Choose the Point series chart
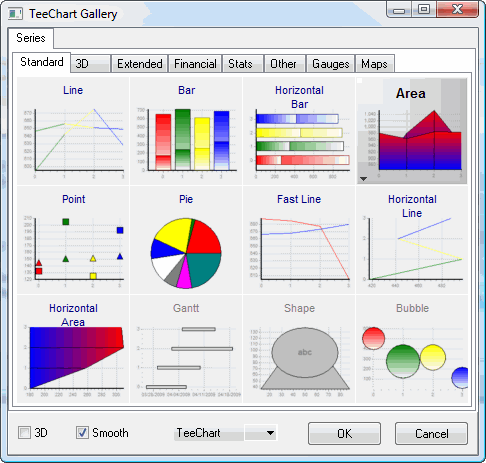The width and height of the screenshot is (486, 463). coord(73,240)
